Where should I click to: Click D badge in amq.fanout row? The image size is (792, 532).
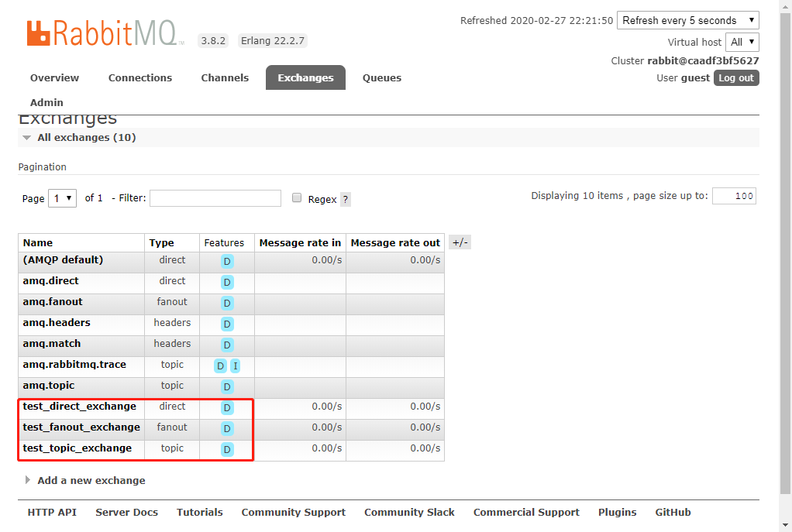[227, 304]
